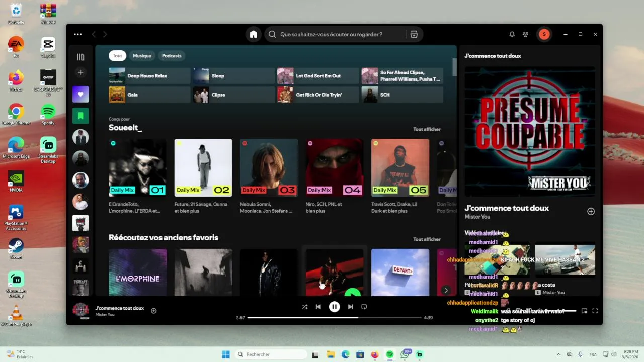The height and width of the screenshot is (362, 644).
Task: Open 'Let God Sort Em Out' tile
Action: pyautogui.click(x=318, y=76)
